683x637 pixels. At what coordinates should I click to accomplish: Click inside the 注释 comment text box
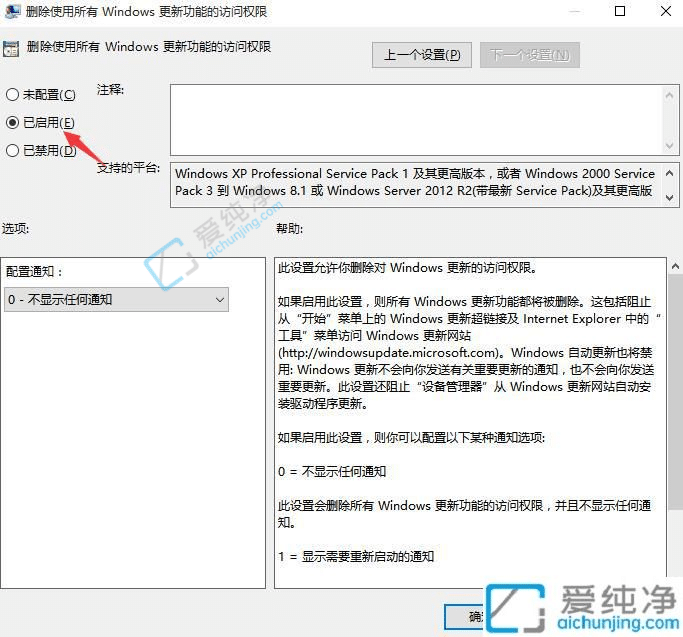coord(416,120)
